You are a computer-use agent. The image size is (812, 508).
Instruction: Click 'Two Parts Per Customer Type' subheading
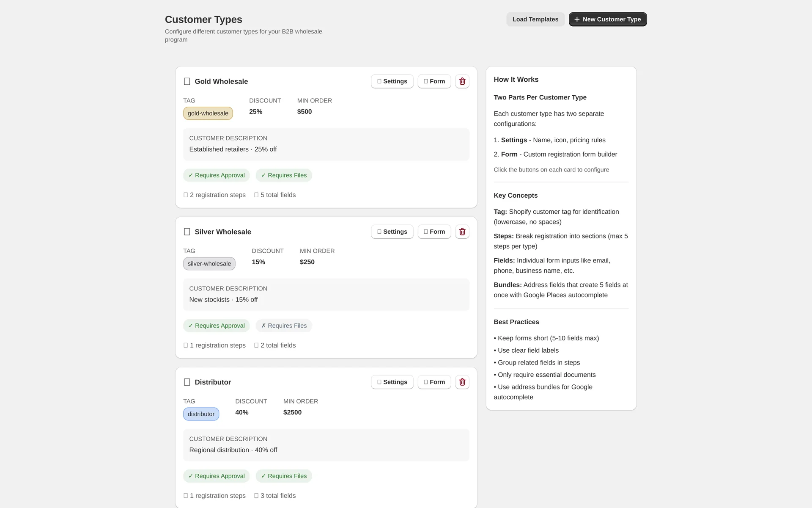540,97
